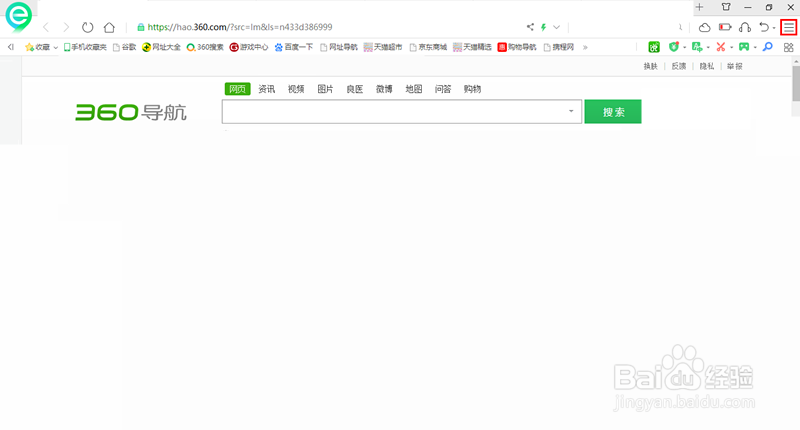800x430 pixels.
Task: Expand the 收藏 favorites dropdown arrow
Action: click(56, 47)
